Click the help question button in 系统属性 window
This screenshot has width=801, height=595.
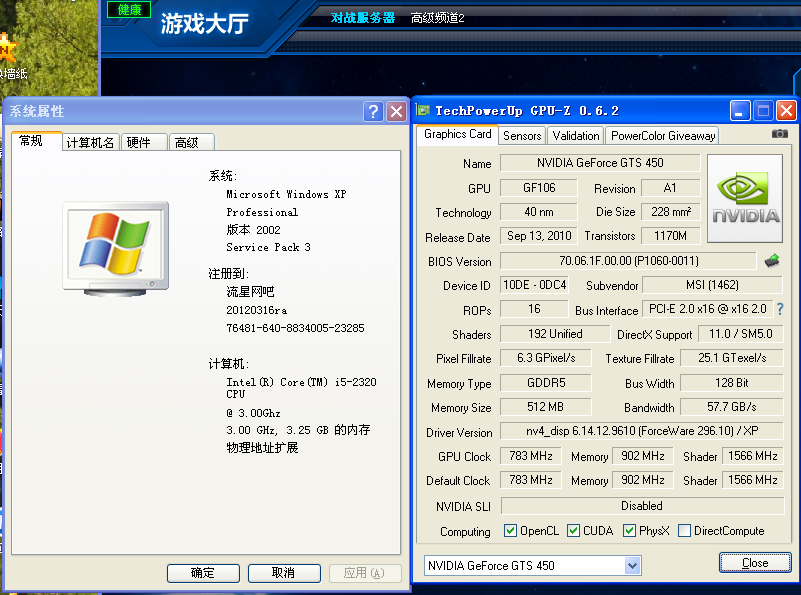coord(373,111)
